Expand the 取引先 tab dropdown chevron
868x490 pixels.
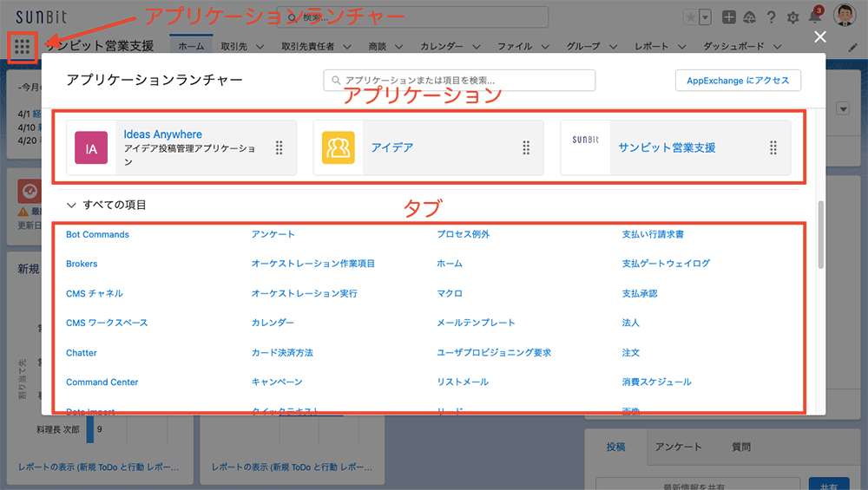click(260, 47)
